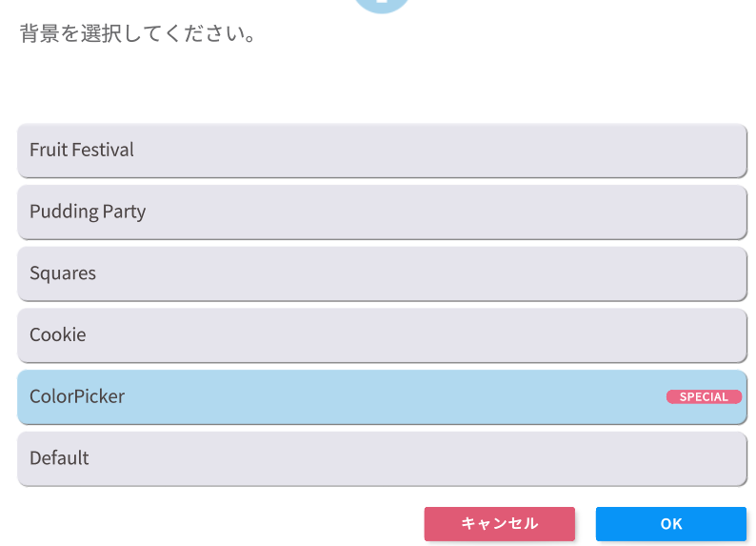This screenshot has height=546, width=756.
Task: Click the 'SPECIAL' text in ColorPicker row
Action: [x=704, y=397]
